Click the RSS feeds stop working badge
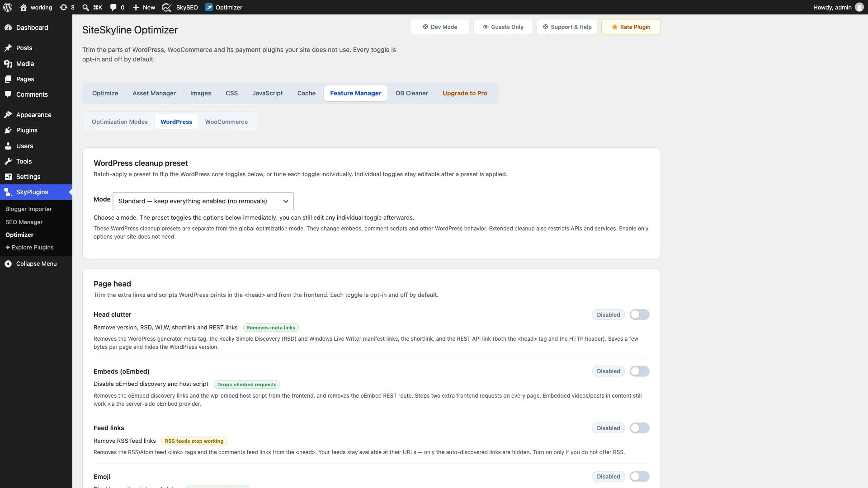This screenshot has width=868, height=488. (x=194, y=441)
